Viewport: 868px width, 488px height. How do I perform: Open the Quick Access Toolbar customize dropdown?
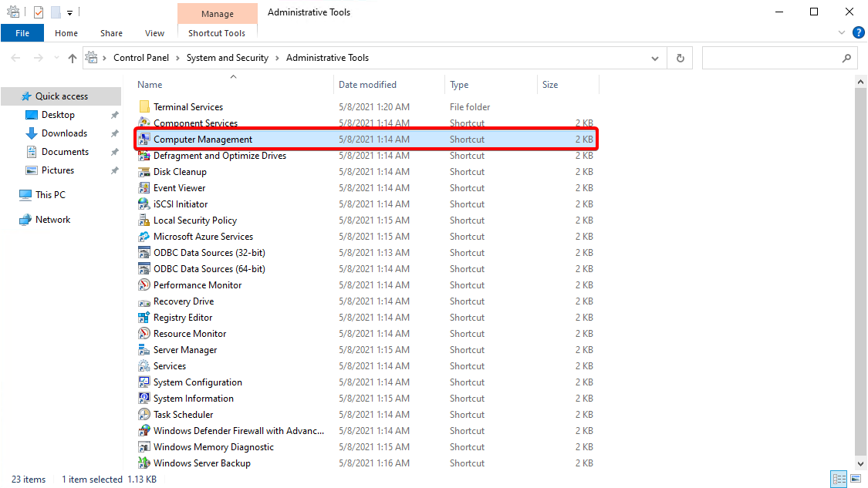[70, 12]
